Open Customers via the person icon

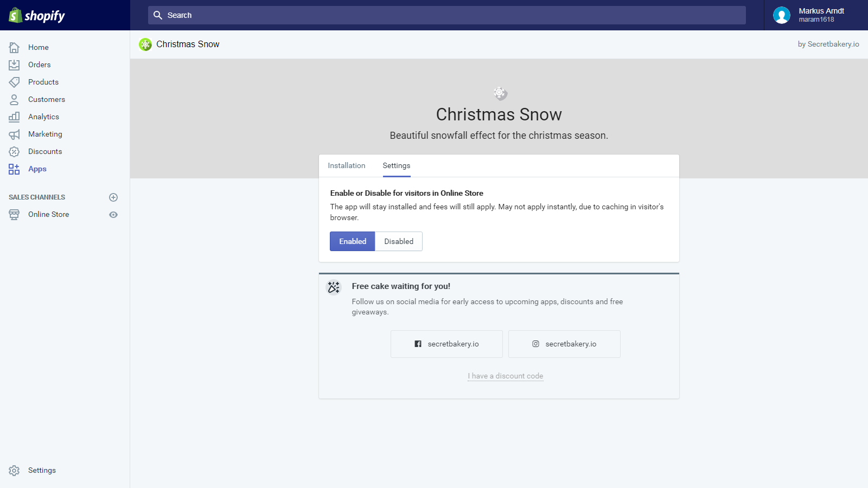pyautogui.click(x=14, y=100)
